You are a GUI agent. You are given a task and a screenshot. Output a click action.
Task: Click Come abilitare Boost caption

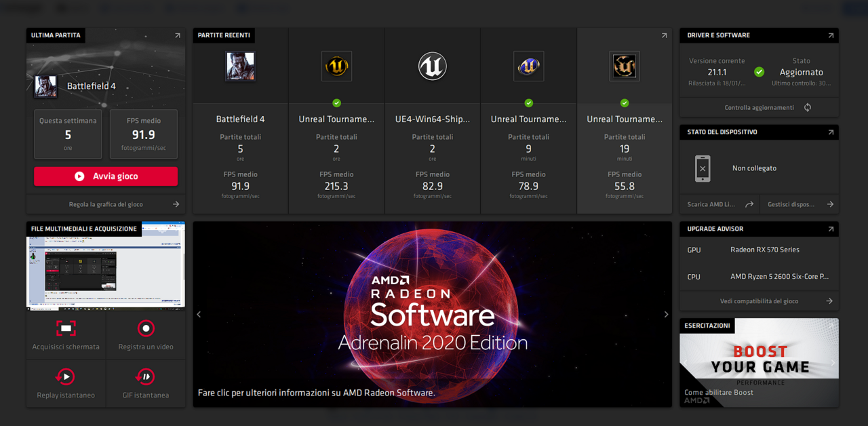click(719, 393)
